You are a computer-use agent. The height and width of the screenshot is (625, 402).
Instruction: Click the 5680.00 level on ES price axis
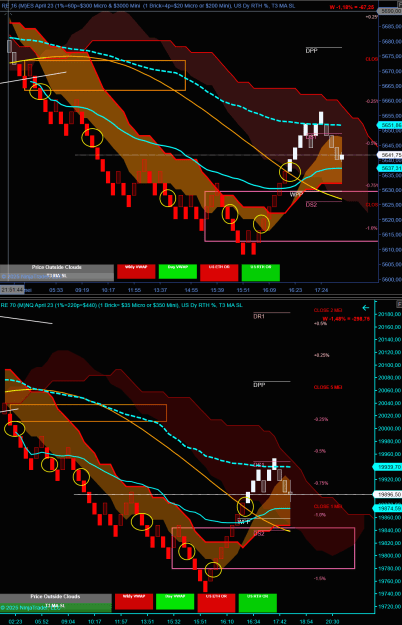click(x=391, y=41)
